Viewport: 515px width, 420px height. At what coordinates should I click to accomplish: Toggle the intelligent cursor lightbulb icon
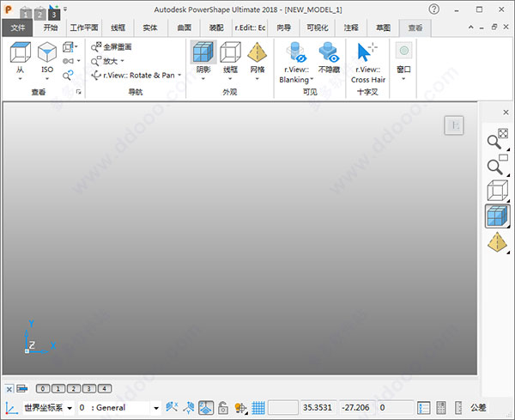click(240, 408)
